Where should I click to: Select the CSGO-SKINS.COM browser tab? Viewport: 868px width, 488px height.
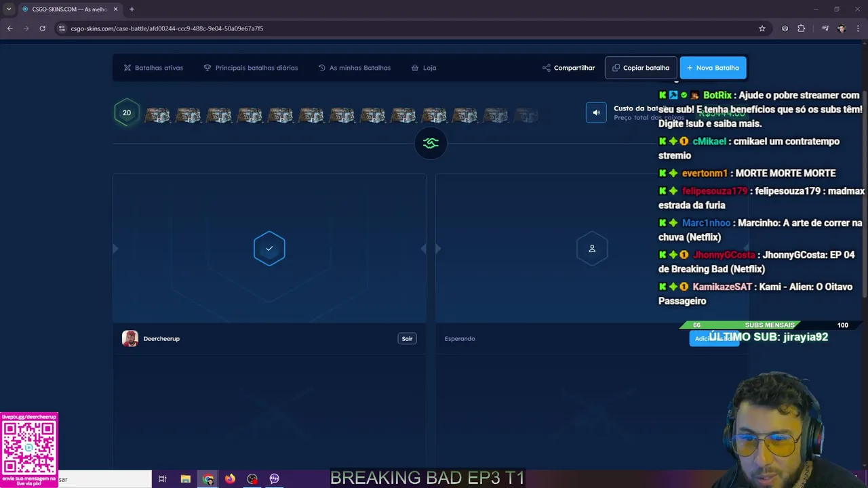pos(70,9)
